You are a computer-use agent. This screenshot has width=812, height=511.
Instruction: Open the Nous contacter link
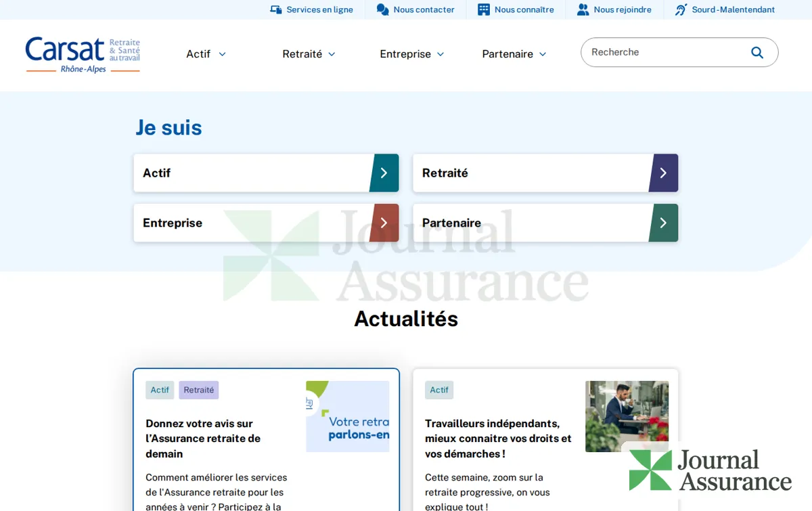click(415, 9)
